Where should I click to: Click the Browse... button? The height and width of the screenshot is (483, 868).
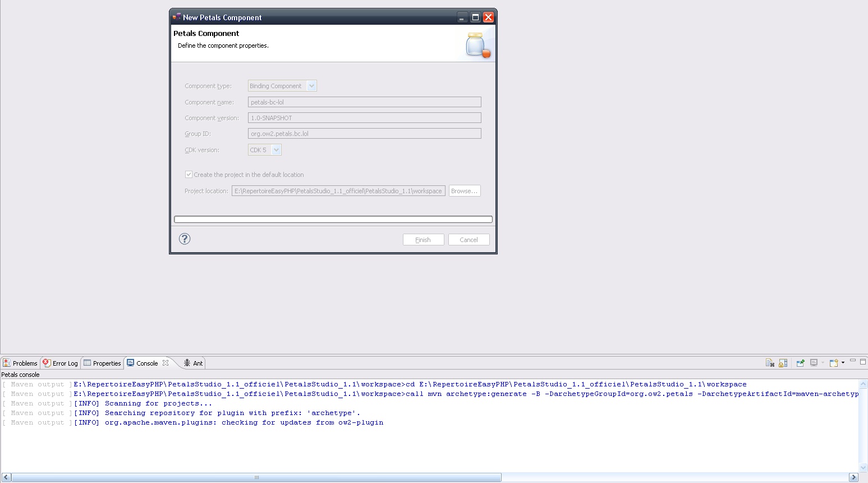click(464, 191)
